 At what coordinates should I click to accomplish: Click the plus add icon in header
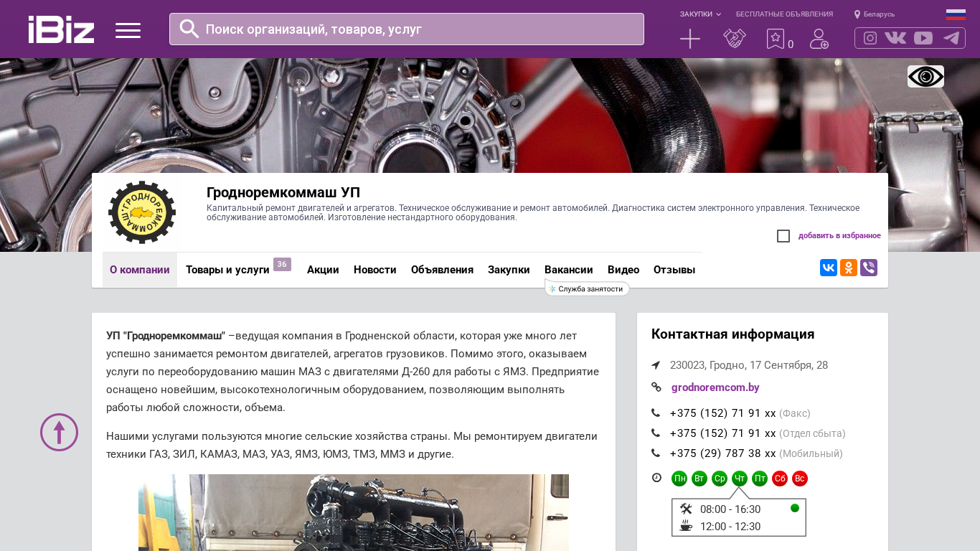[x=690, y=39]
